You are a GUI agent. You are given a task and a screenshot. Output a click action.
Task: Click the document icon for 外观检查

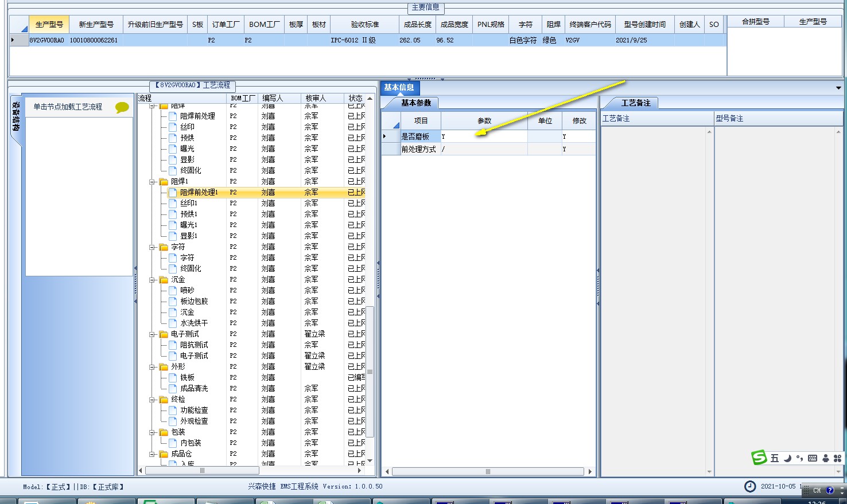click(x=173, y=421)
